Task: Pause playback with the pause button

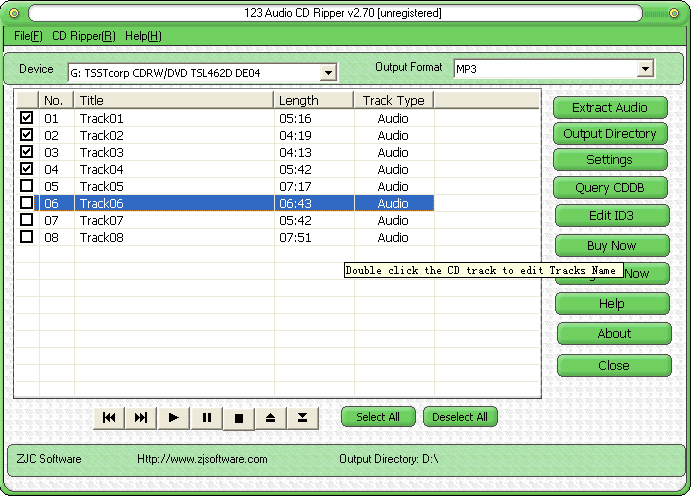Action: (x=207, y=418)
